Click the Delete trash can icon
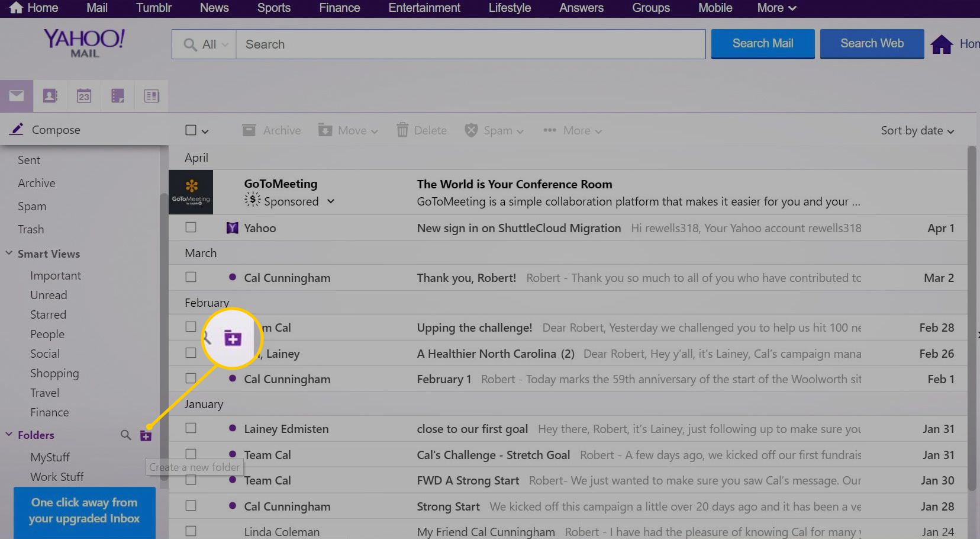 coord(402,130)
